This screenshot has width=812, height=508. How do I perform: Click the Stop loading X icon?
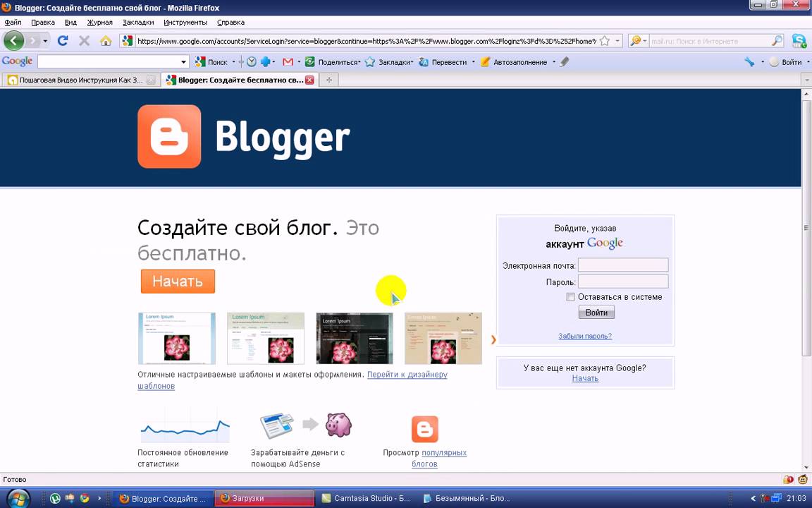tap(84, 40)
